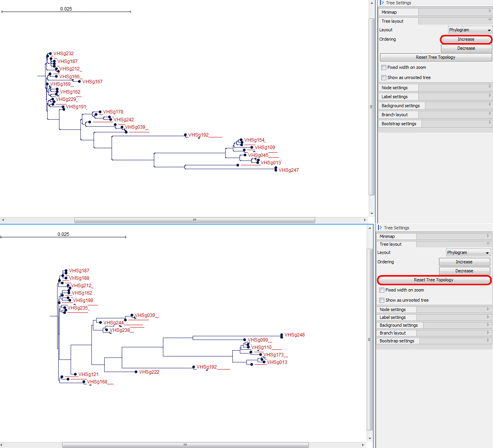Open the Phylogram layout dropdown
493x448 pixels.
tap(470, 29)
